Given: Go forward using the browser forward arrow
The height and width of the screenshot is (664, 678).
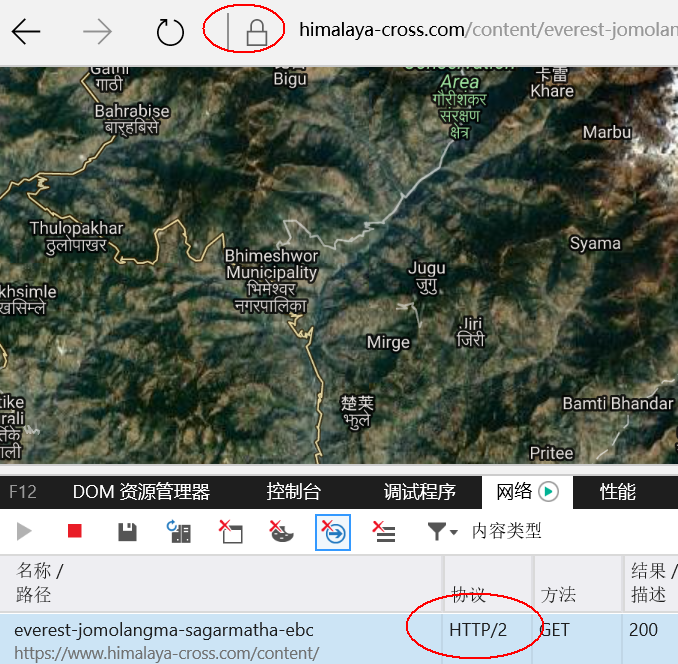Looking at the screenshot, I should click(x=97, y=31).
